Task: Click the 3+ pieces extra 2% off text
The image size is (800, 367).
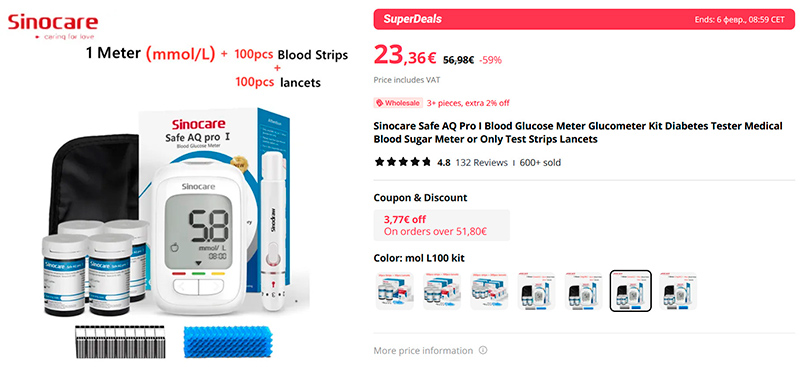Action: coord(468,103)
